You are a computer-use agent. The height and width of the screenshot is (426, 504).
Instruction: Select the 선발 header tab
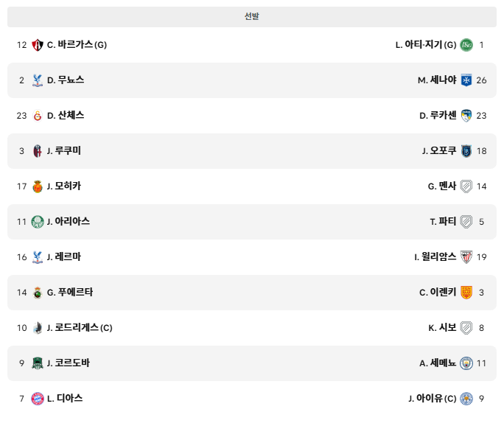click(252, 17)
